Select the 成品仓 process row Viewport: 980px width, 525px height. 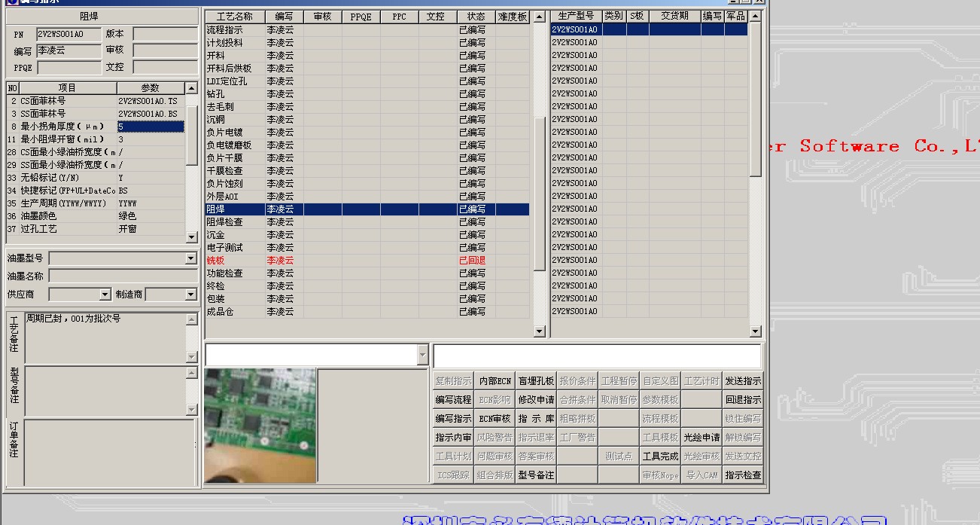[x=367, y=312]
